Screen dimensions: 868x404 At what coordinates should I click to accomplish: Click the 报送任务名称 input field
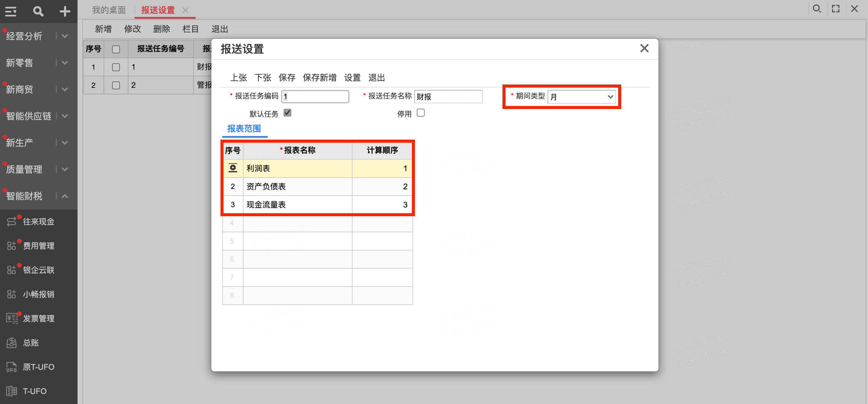(x=448, y=97)
